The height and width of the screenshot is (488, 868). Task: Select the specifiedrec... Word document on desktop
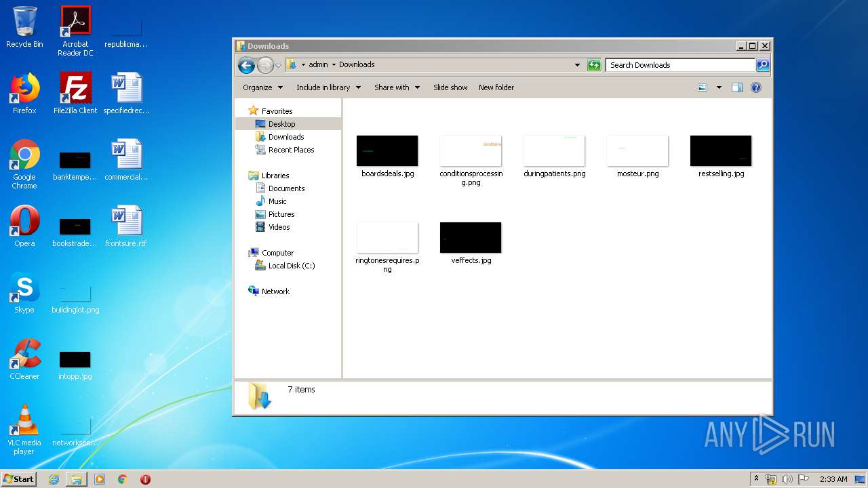click(x=126, y=94)
